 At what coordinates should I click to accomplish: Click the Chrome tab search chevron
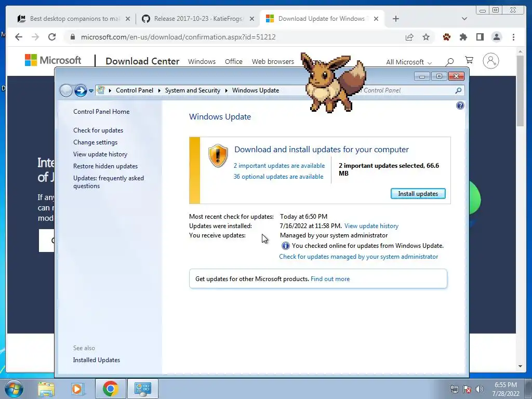click(464, 19)
